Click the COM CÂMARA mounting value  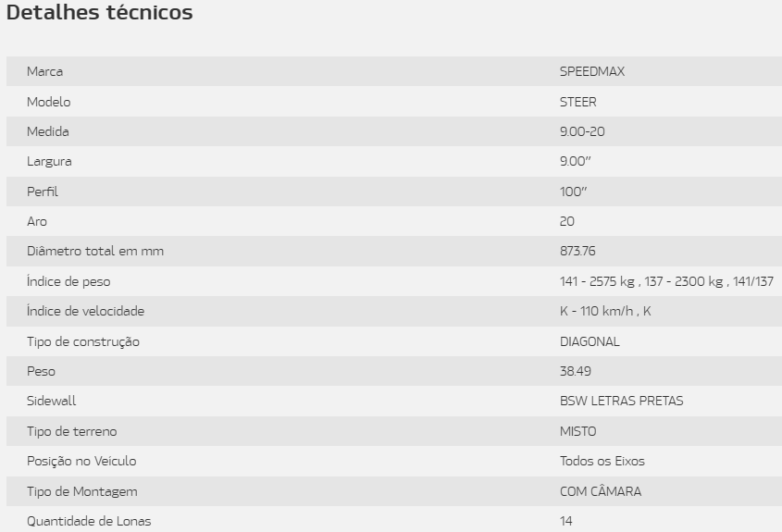pos(601,490)
